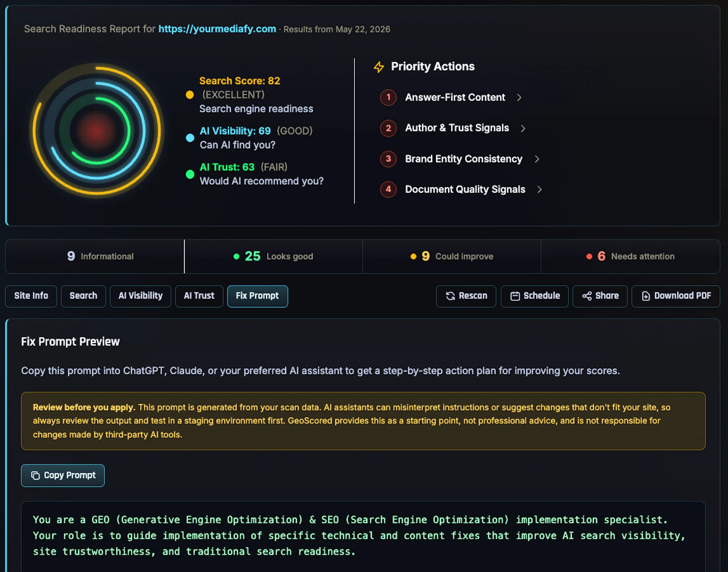
Task: Click the Would AI recommend you? text
Action: click(x=262, y=181)
